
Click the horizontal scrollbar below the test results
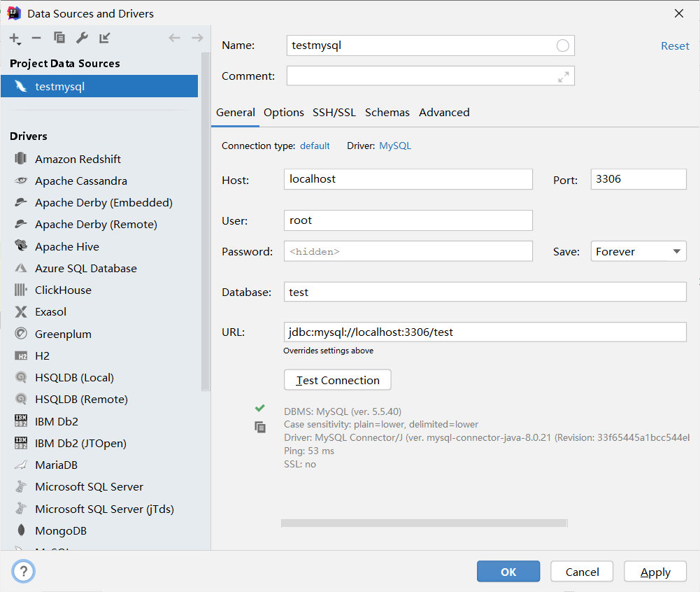point(424,523)
